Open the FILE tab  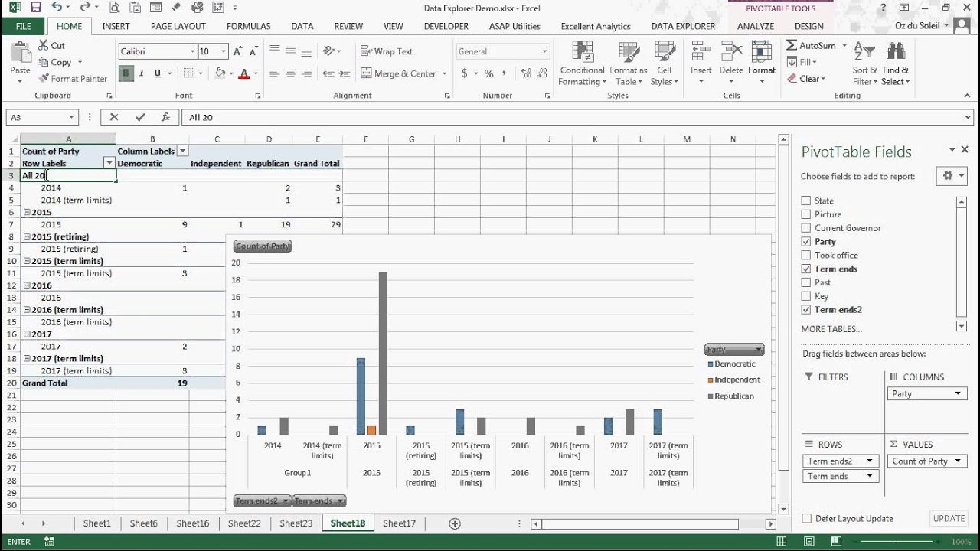pos(23,26)
